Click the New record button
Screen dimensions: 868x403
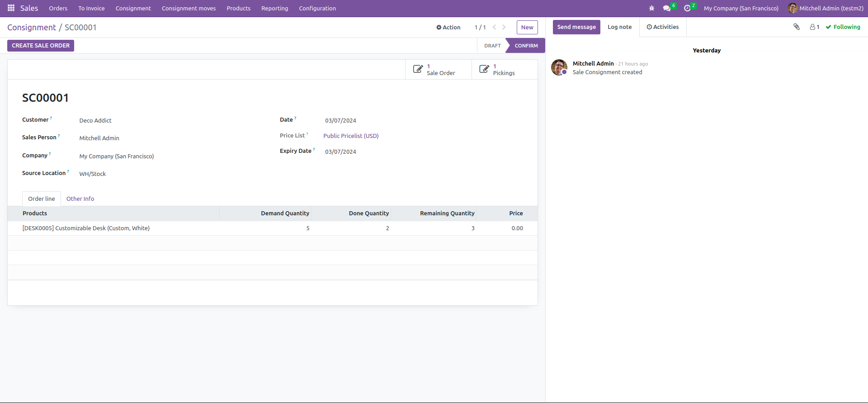coord(527,27)
